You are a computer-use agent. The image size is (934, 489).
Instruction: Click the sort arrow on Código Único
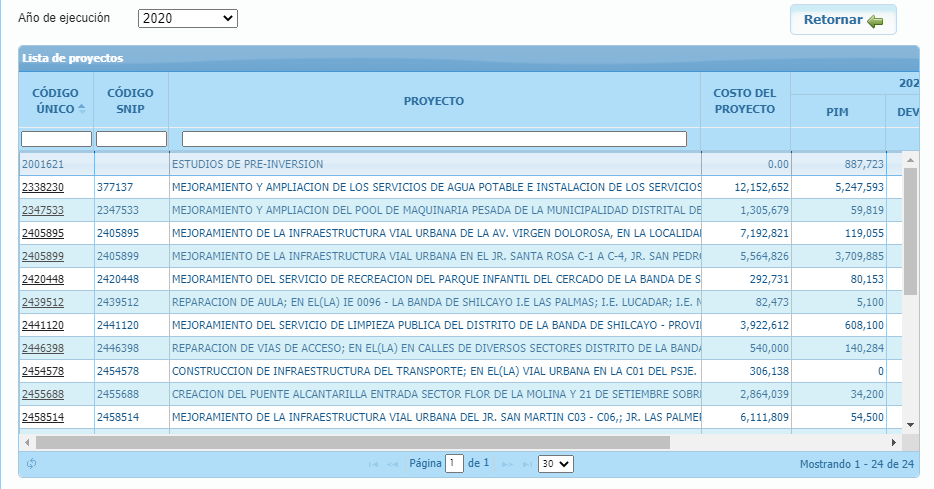[x=82, y=108]
